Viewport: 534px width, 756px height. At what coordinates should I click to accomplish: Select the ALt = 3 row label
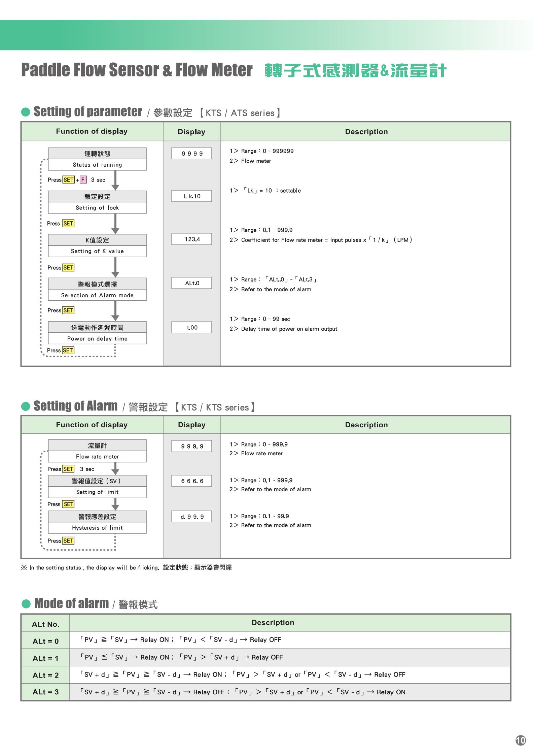click(x=45, y=692)
